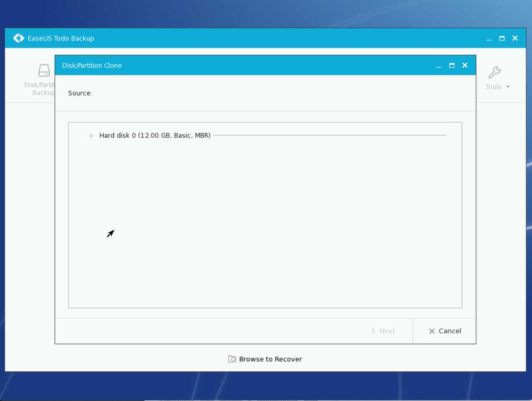Maximize the EaseUS Todo Backup main window
The image size is (532, 401).
(502, 38)
